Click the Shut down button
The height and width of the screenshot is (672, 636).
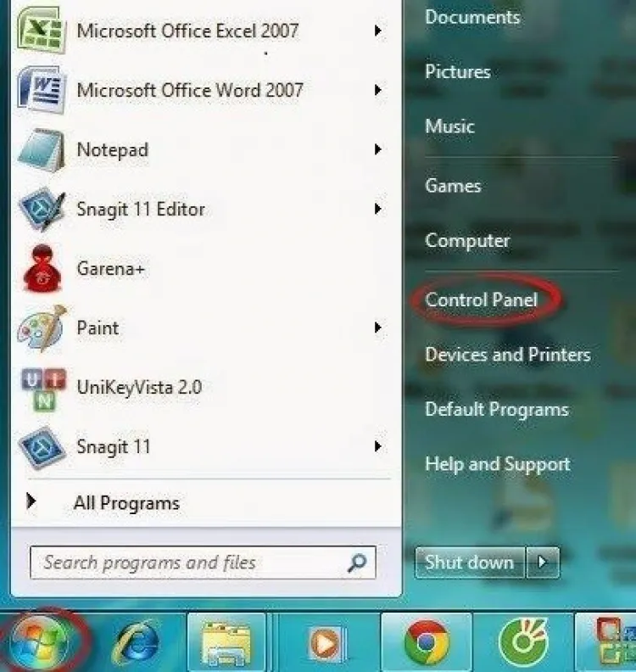(x=470, y=562)
